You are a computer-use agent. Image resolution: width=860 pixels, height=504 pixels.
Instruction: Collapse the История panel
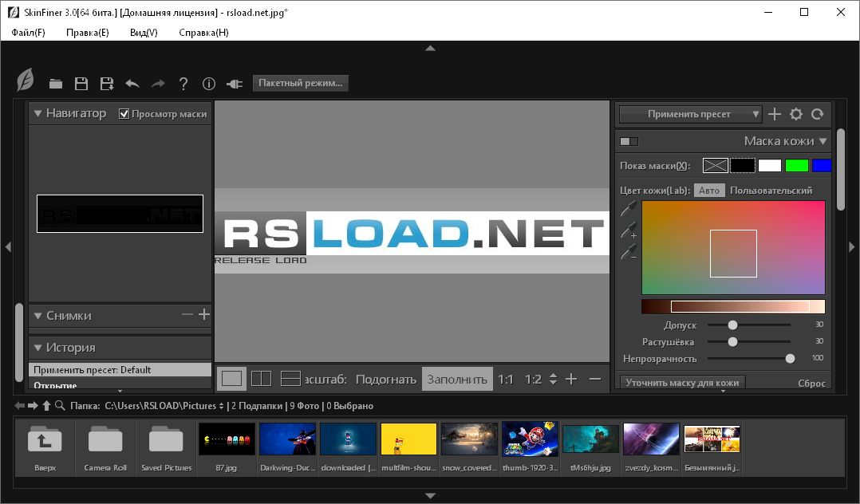pos(37,348)
